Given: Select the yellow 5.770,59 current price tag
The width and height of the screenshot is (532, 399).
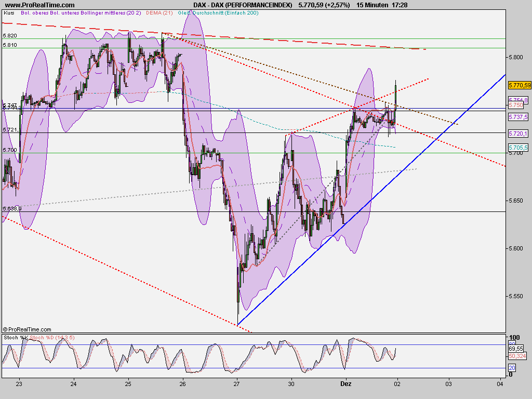Looking at the screenshot, I should (x=519, y=84).
